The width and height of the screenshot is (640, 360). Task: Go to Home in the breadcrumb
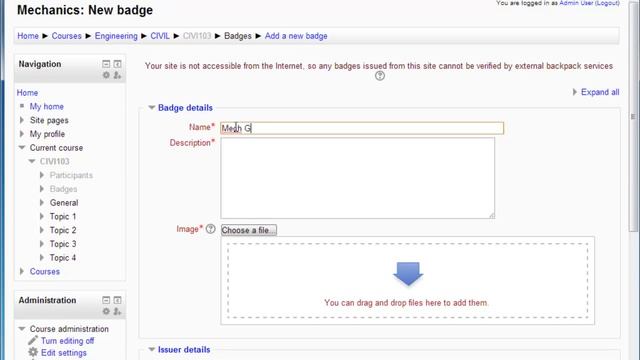pos(28,36)
